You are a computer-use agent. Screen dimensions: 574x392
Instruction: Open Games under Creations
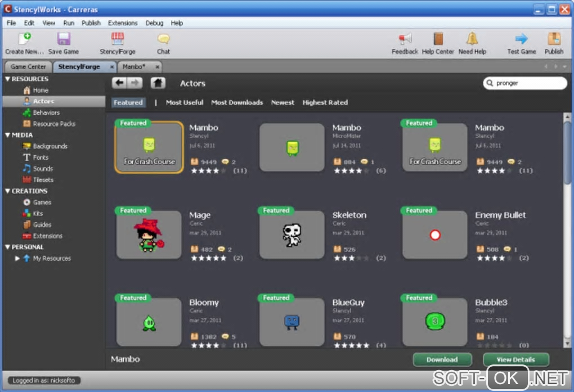[x=42, y=202]
